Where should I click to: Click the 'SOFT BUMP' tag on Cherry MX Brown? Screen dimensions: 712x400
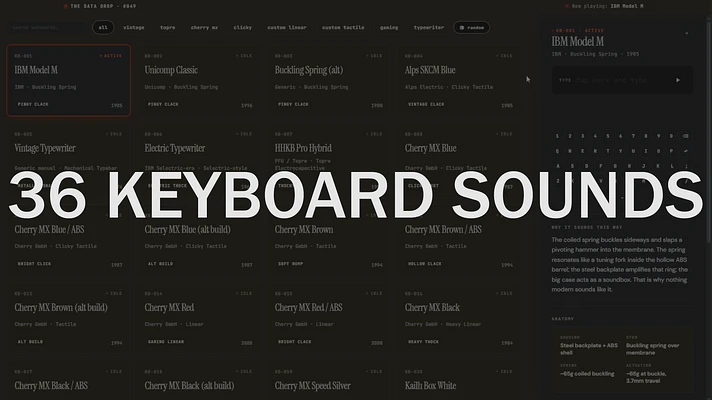(x=290, y=264)
